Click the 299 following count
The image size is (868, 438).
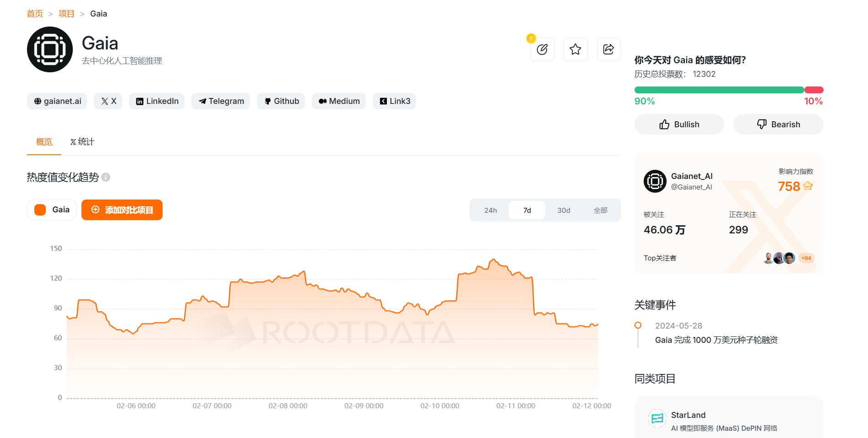click(x=738, y=230)
